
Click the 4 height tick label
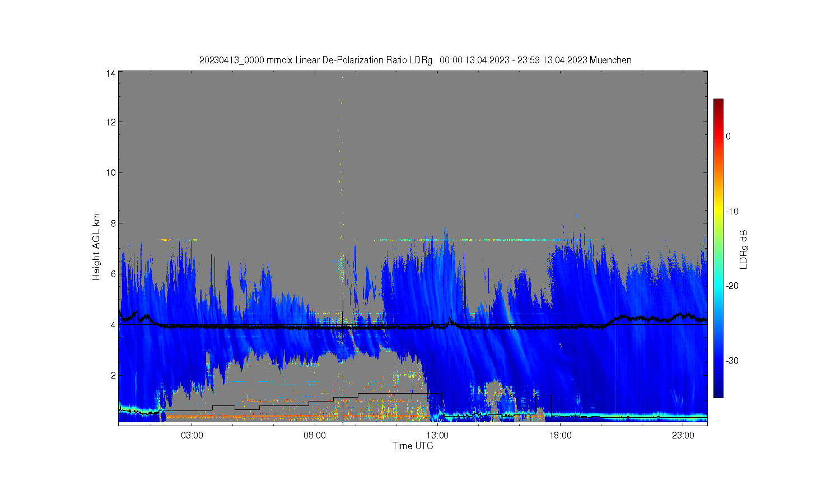[x=113, y=324]
